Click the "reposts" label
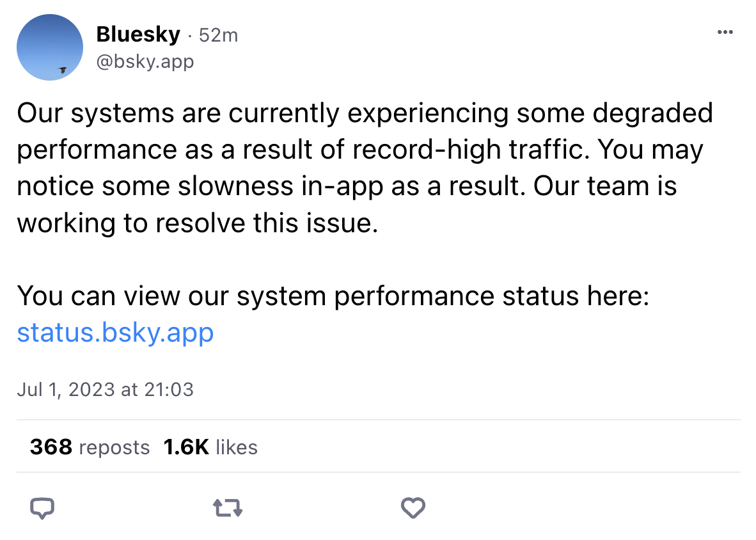This screenshot has width=756, height=540. (x=114, y=447)
